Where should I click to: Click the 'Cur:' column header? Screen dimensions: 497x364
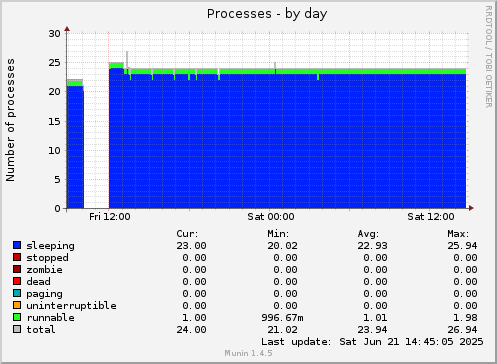point(187,234)
